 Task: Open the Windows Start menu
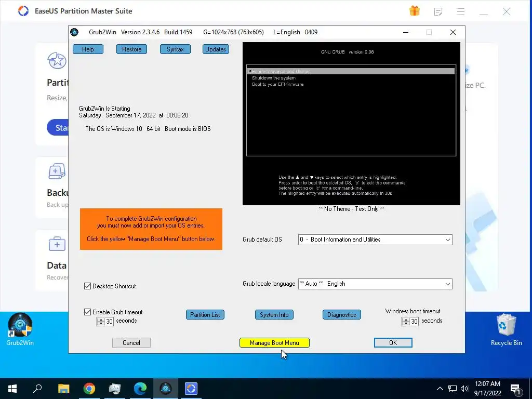(12, 389)
